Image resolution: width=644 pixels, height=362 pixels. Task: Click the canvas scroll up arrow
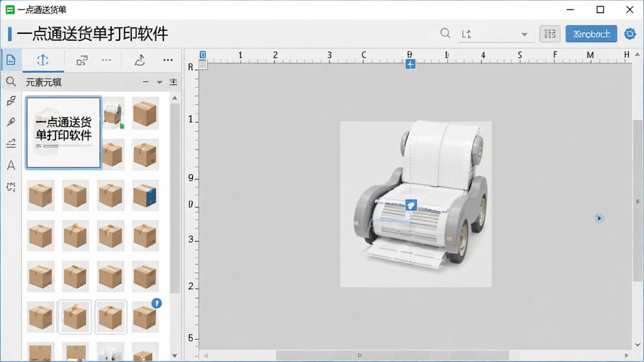click(x=637, y=54)
